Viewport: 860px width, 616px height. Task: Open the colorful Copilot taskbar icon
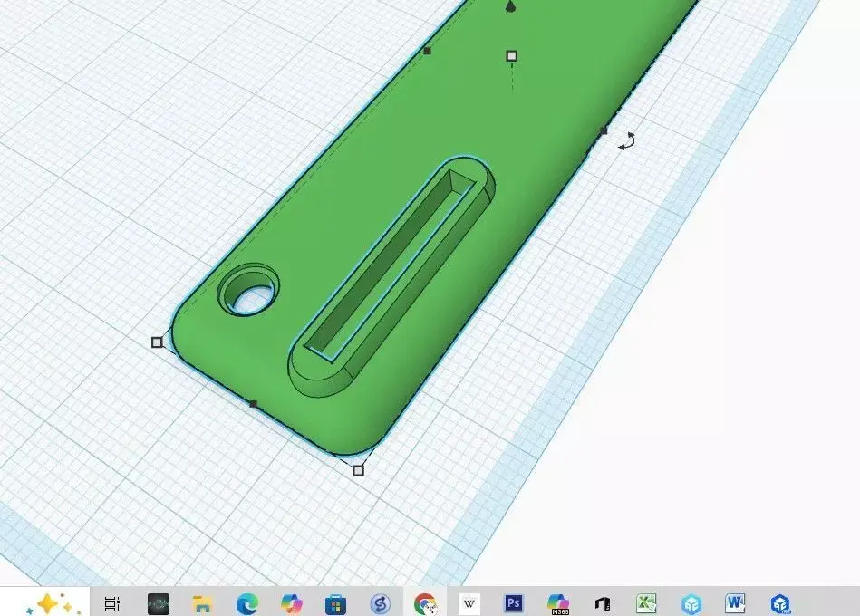click(x=291, y=604)
